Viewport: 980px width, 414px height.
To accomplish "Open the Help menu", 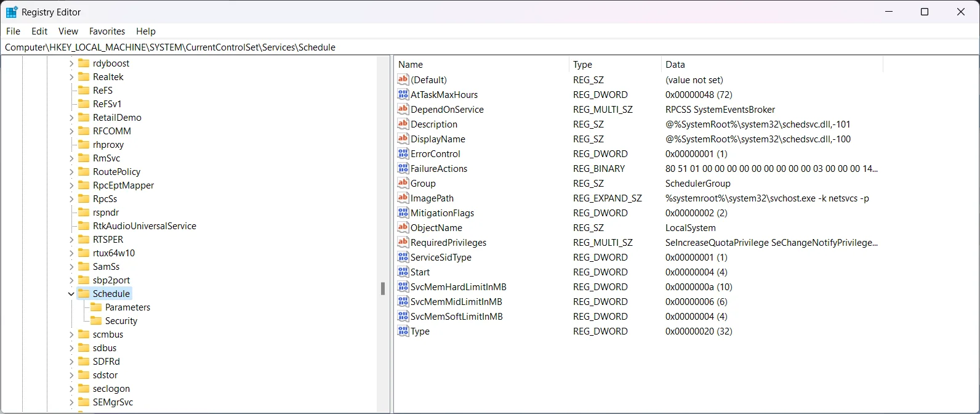I will pos(146,31).
